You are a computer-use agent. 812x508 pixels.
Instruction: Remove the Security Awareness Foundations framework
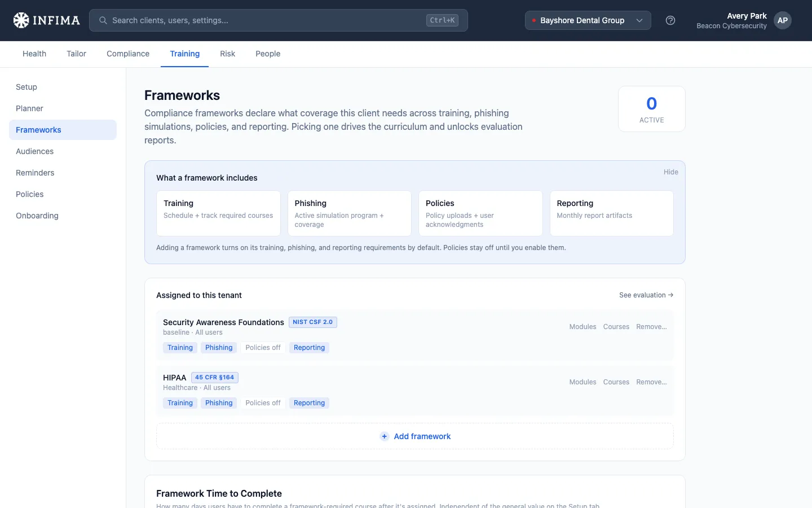pyautogui.click(x=651, y=327)
